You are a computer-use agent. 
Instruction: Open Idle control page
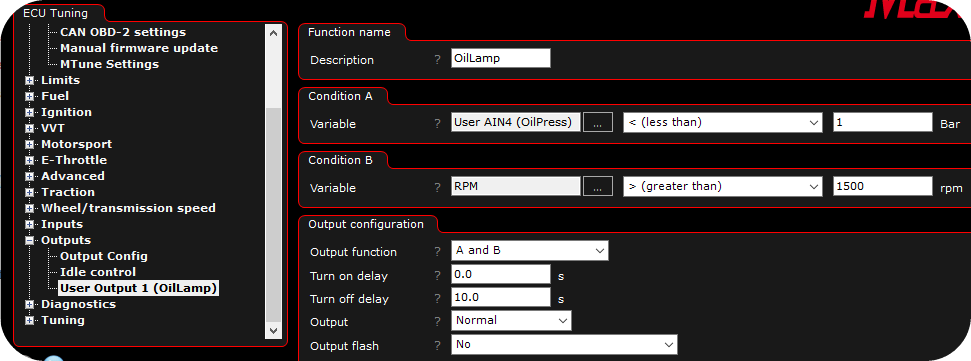point(98,272)
